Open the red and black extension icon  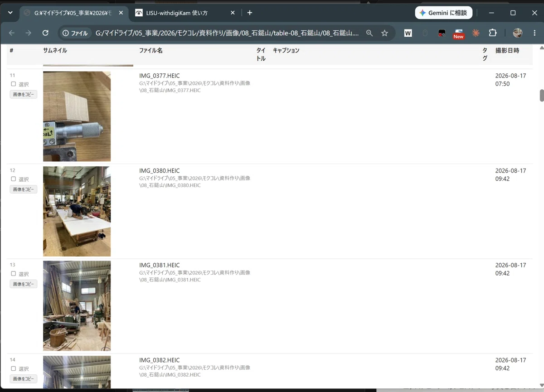tap(442, 33)
